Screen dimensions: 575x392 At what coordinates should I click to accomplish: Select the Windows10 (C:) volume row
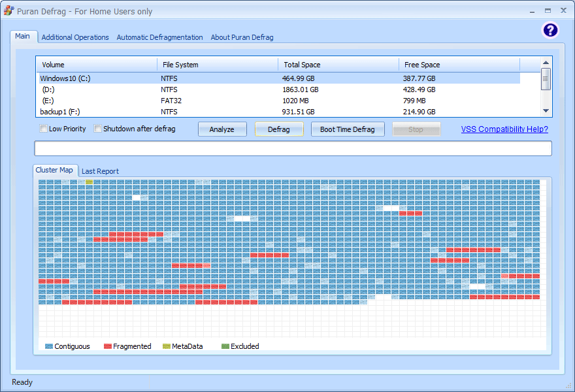point(280,78)
